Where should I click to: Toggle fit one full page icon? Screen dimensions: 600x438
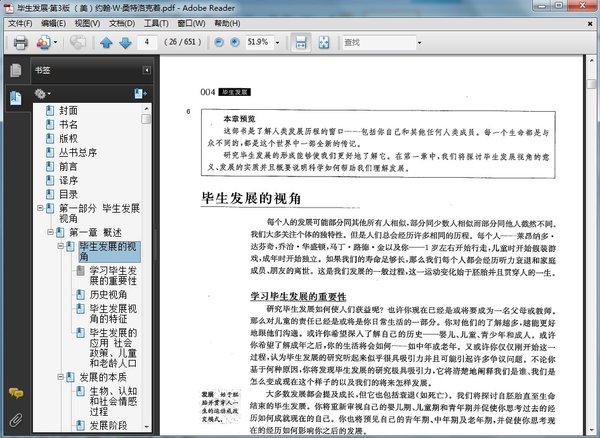[324, 42]
